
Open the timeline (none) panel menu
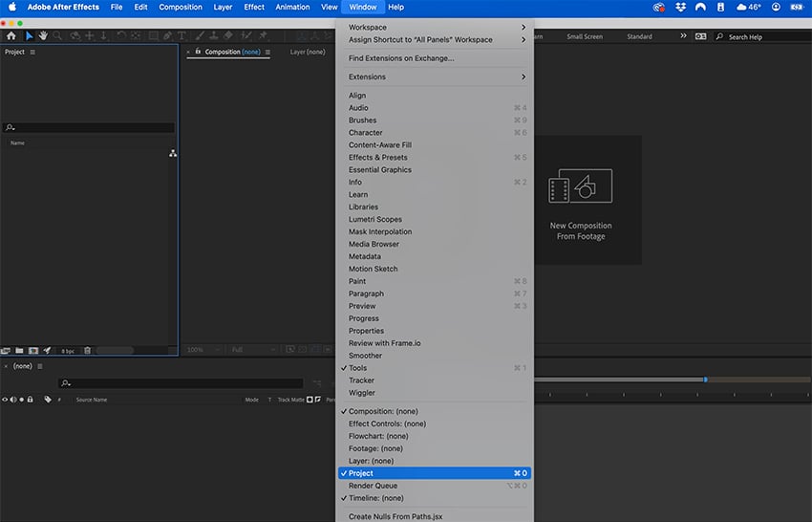point(40,366)
